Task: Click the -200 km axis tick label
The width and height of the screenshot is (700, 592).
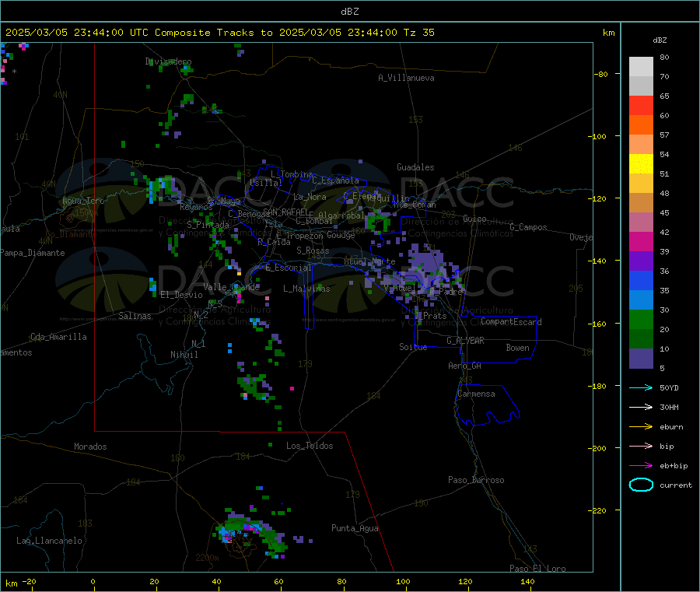Action: [x=598, y=448]
